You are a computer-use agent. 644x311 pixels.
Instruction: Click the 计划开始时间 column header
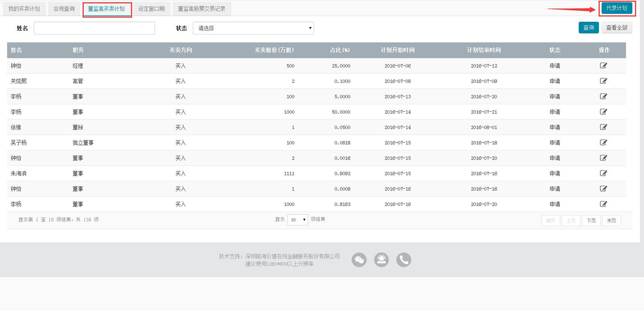point(397,50)
